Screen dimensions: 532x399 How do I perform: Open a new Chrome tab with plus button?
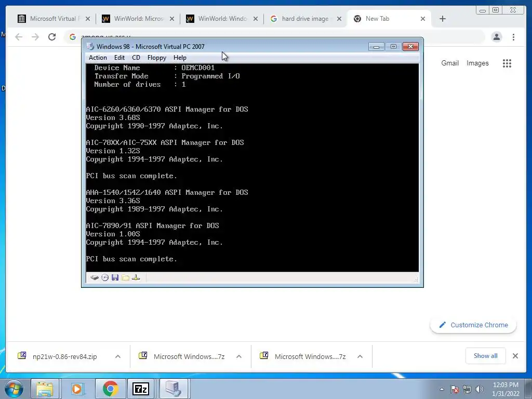443,19
